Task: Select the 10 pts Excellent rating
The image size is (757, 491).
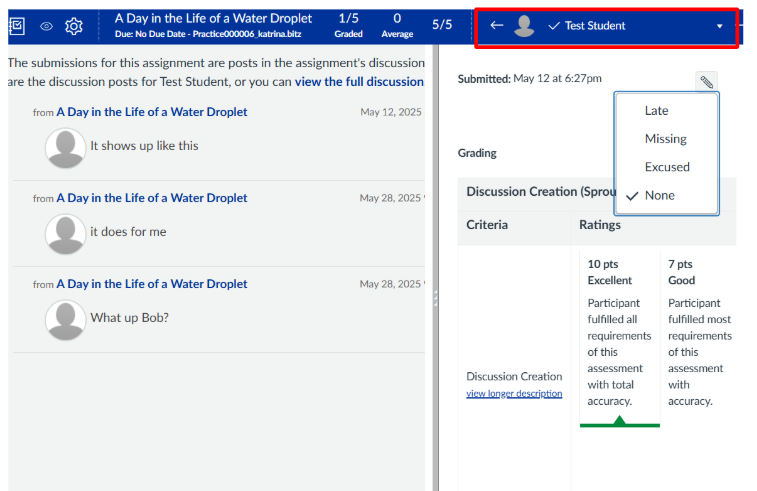Action: click(619, 335)
